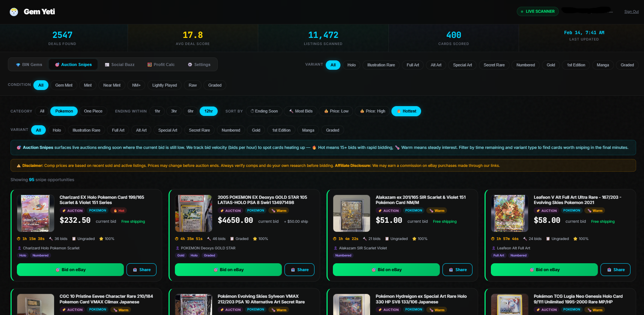This screenshot has height=315, width=644.
Task: Sort auctions by Price: High
Action: [373, 111]
